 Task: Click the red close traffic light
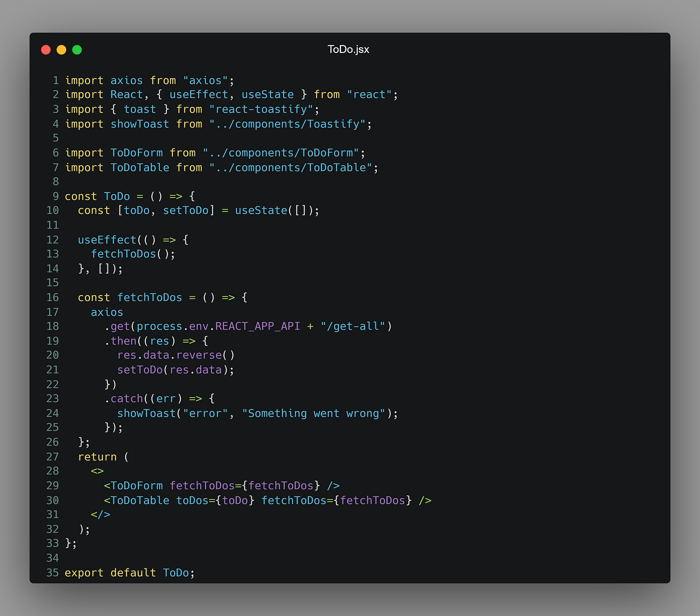click(45, 49)
